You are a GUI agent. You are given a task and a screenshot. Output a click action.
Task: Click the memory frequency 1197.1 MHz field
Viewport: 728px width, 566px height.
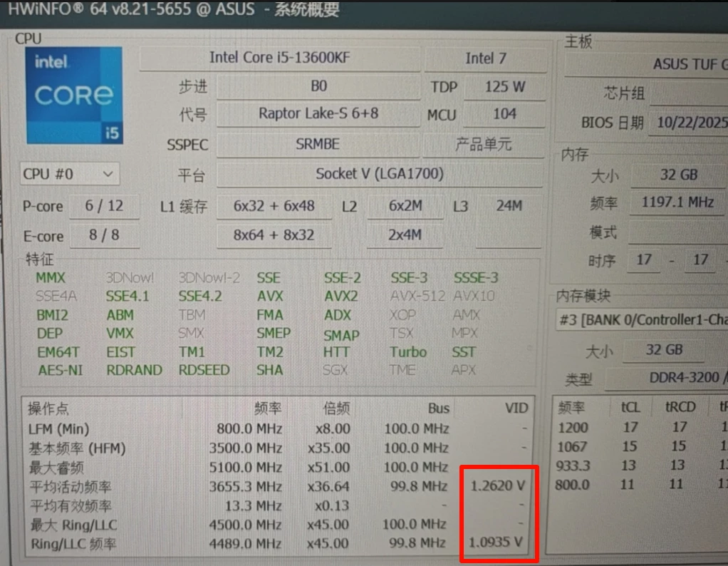677,202
